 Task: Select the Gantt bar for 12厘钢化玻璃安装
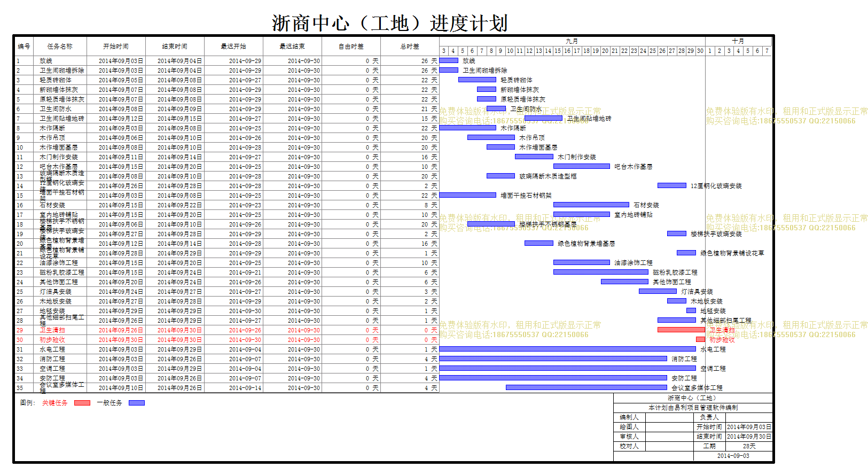[x=671, y=185]
